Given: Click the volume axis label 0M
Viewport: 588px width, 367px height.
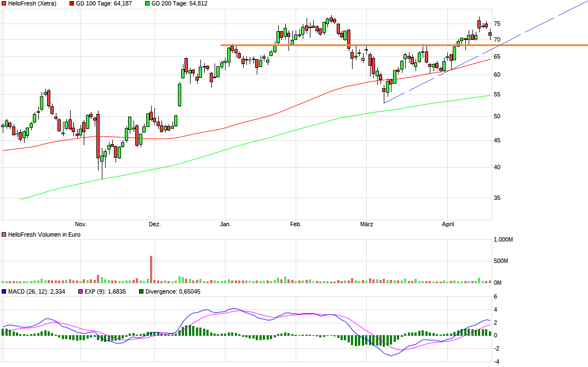Looking at the screenshot, I should pyautogui.click(x=497, y=283).
